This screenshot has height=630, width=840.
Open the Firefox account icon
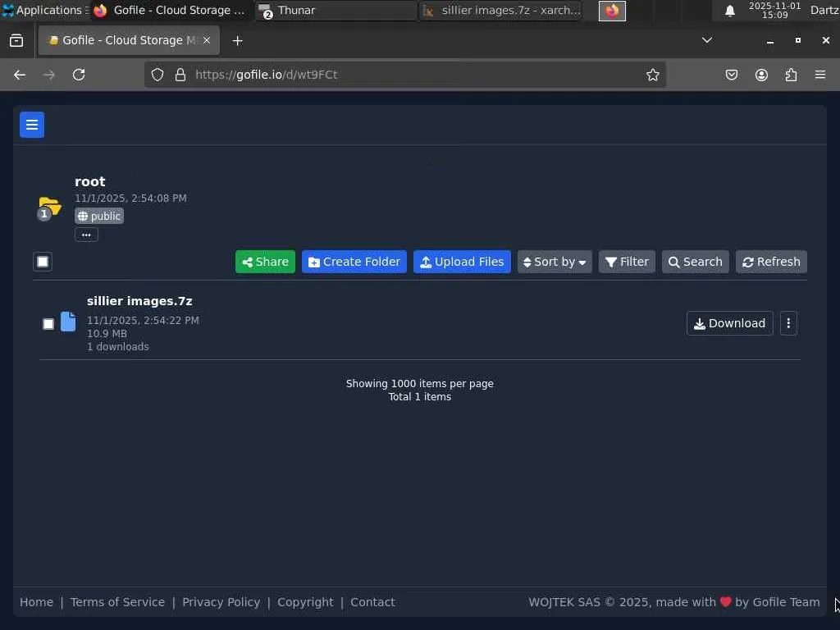tap(761, 75)
